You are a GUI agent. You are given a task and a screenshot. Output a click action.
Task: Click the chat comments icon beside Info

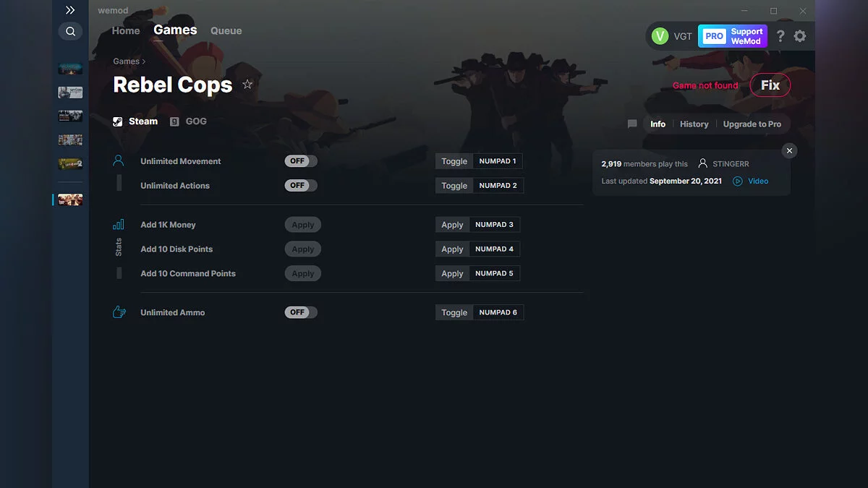tap(632, 124)
